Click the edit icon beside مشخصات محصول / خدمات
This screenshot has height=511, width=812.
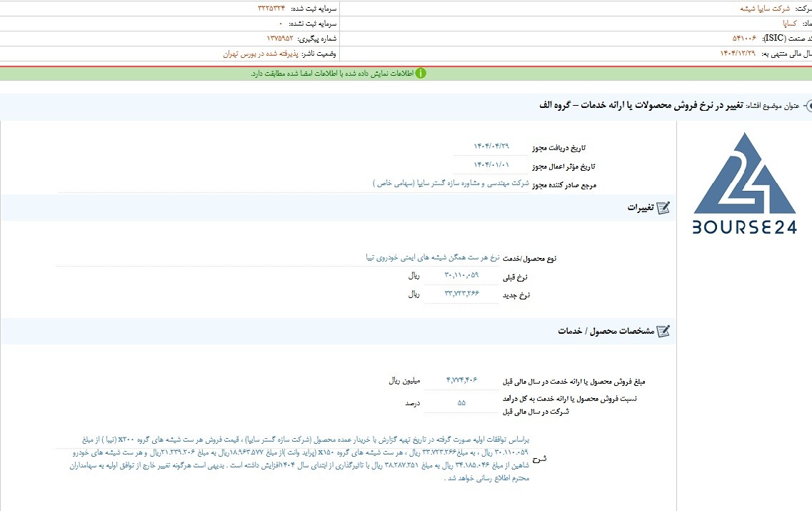point(663,331)
